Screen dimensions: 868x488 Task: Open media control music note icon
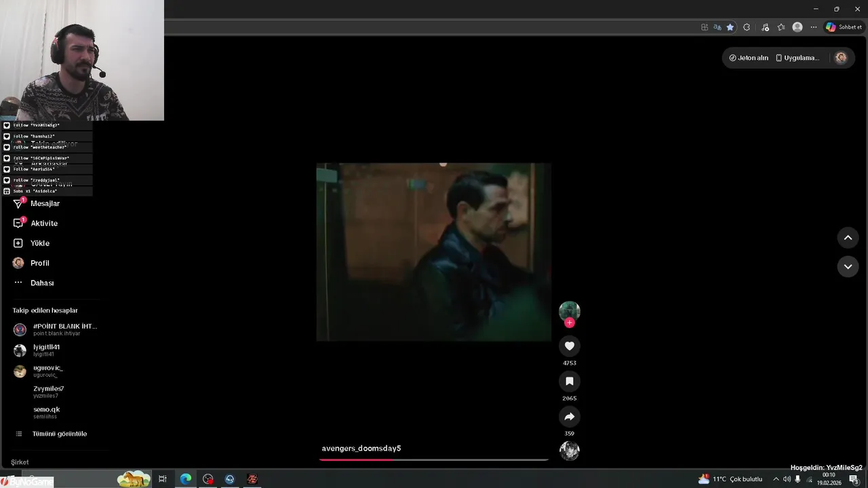click(765, 27)
